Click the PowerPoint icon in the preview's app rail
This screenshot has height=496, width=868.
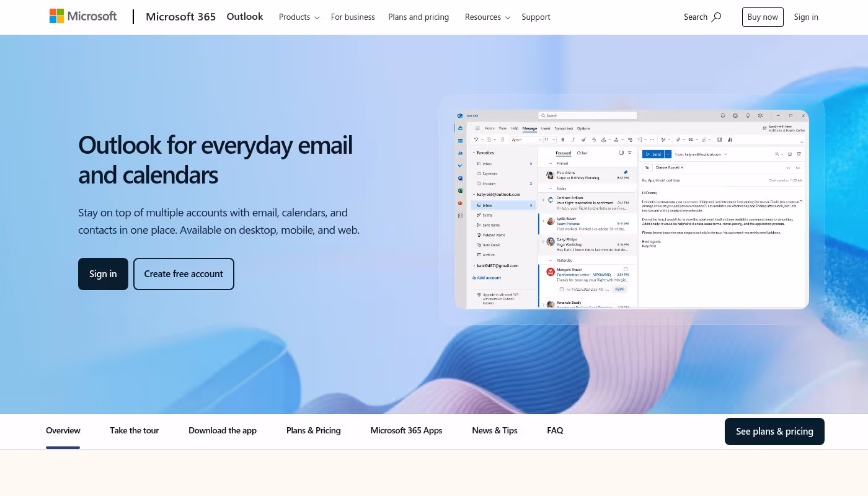pyautogui.click(x=460, y=203)
